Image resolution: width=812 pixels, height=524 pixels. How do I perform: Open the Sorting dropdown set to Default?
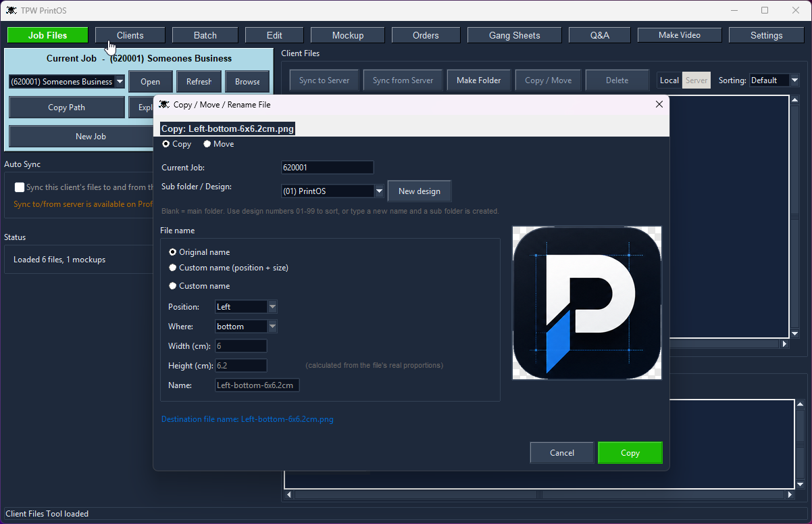[794, 80]
